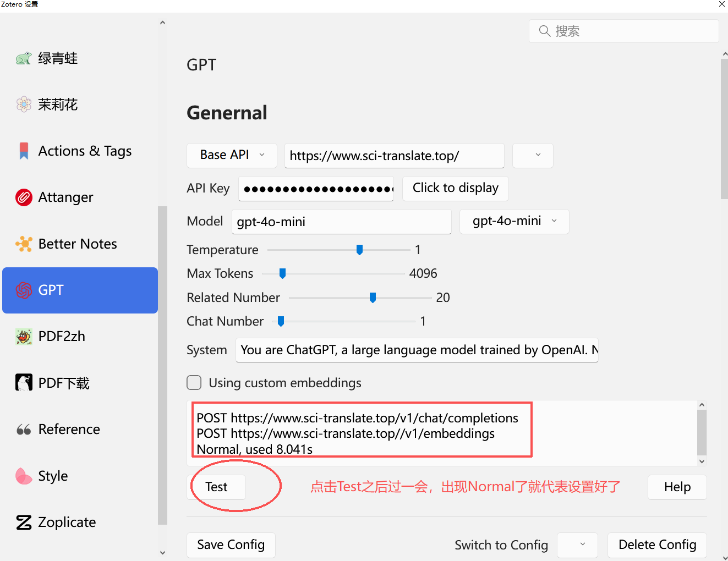Open the gpt-4o-mini model dropdown
The height and width of the screenshot is (561, 728).
point(514,221)
